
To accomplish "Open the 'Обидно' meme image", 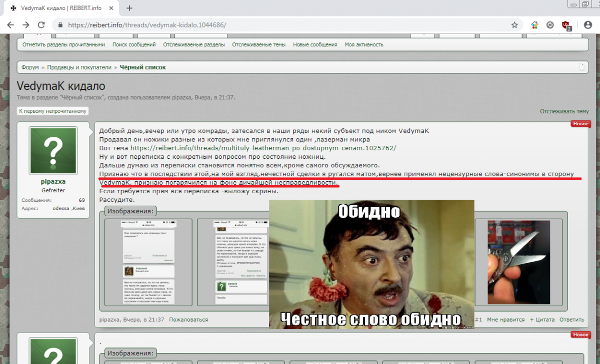I will point(371,264).
